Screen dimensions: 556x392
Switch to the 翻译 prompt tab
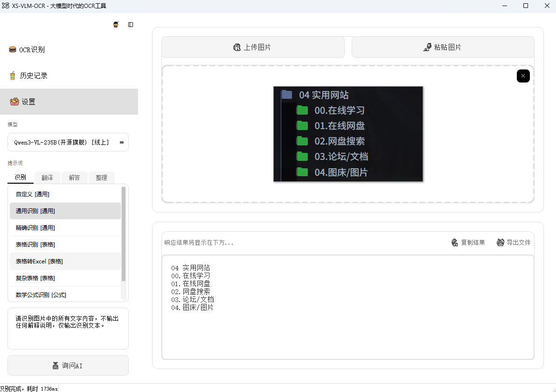(47, 178)
